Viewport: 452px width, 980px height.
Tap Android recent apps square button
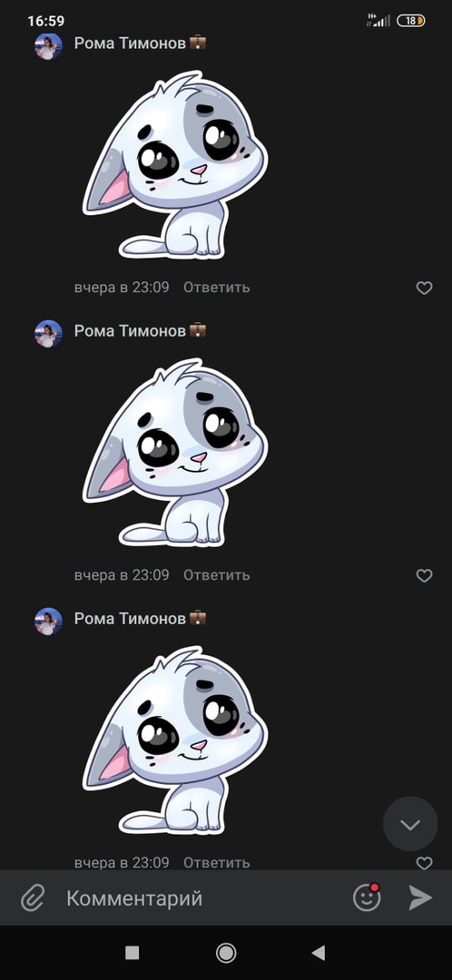(x=132, y=953)
